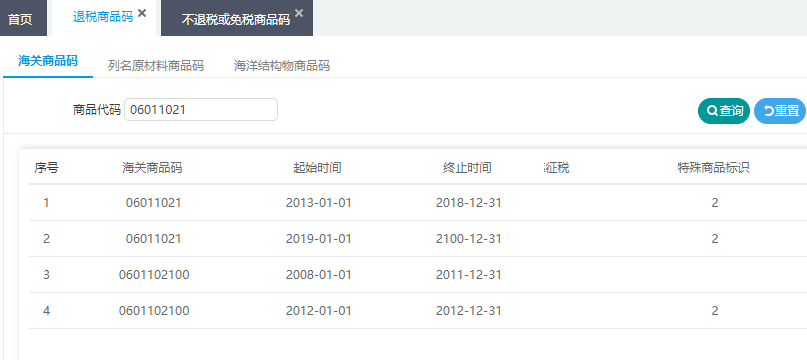
Task: Click the 序号 column header
Action: click(46, 168)
